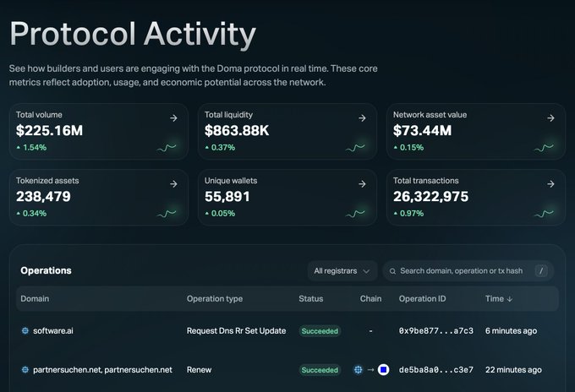575x392 pixels.
Task: Click the 0.34% change indicator
Action: coord(31,213)
